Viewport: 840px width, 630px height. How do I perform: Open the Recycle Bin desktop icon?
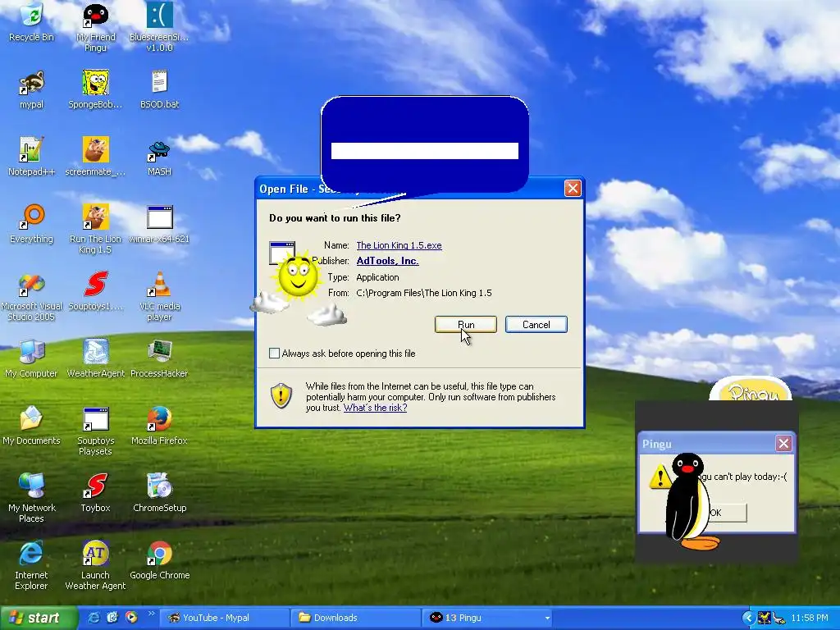[x=32, y=22]
